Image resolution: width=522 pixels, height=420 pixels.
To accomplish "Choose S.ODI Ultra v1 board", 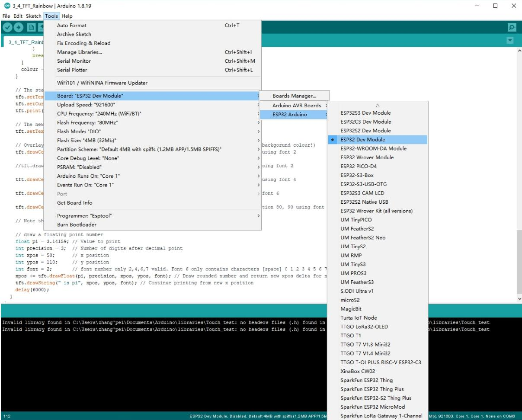I will click(378, 291).
